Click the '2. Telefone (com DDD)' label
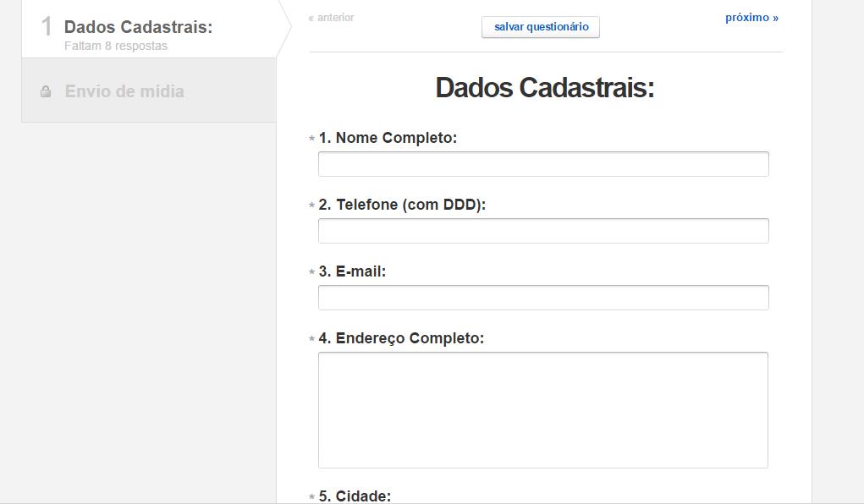The image size is (864, 504). (402, 205)
